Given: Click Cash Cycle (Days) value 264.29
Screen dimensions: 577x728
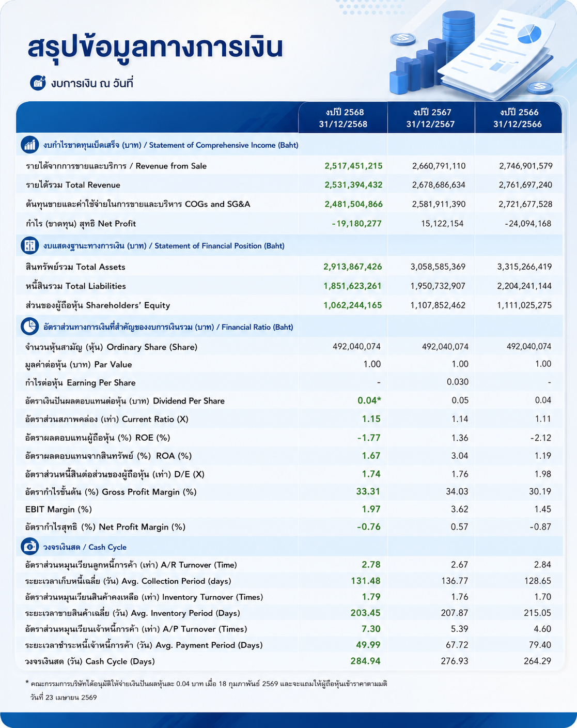Looking at the screenshot, I should 539,661.
